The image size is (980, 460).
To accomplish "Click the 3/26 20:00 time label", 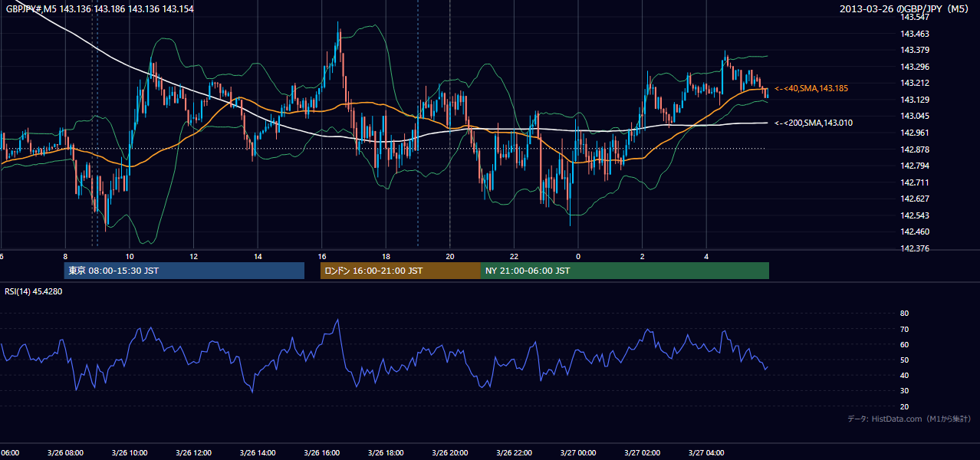I will (x=450, y=453).
